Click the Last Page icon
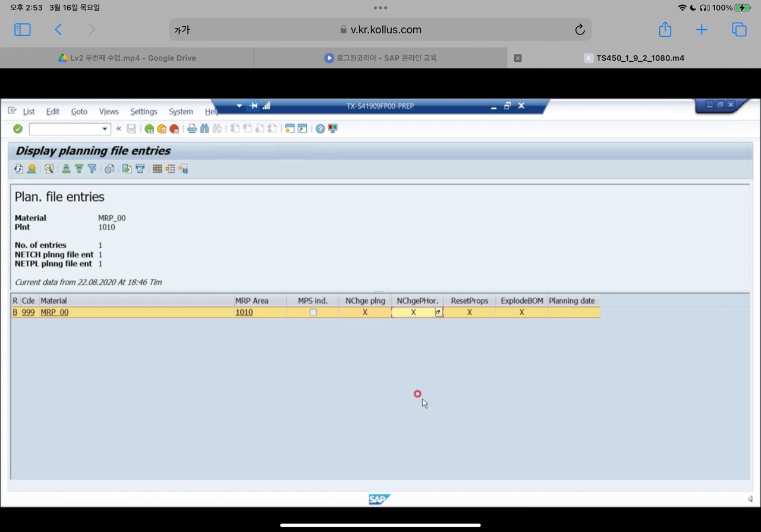 click(272, 129)
